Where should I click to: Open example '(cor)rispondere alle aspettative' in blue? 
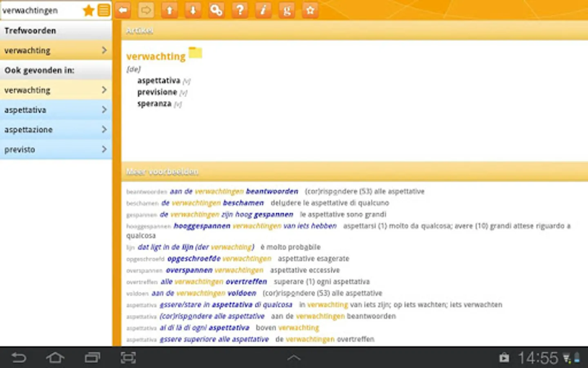click(x=212, y=316)
